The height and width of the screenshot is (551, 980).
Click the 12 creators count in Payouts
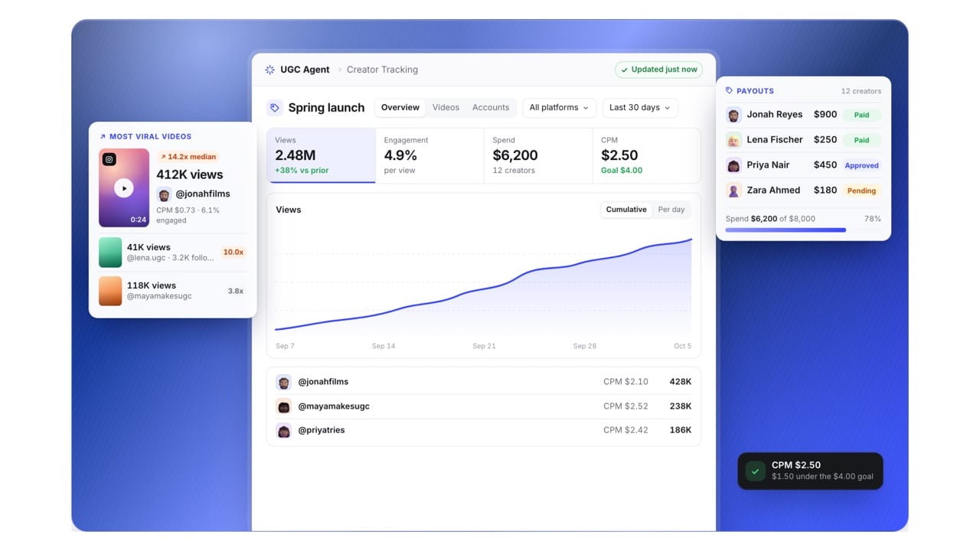(x=861, y=91)
